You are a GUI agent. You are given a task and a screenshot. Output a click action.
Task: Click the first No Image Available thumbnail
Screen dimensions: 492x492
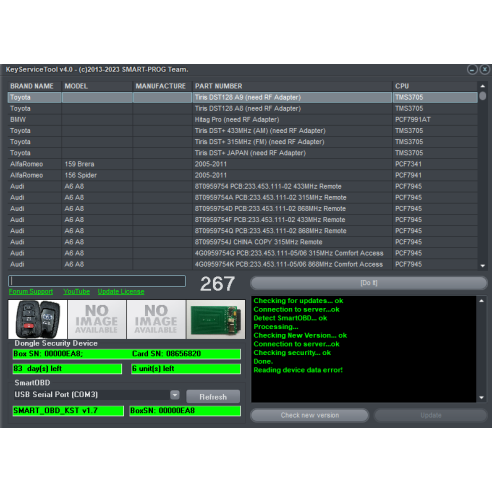pos(97,319)
